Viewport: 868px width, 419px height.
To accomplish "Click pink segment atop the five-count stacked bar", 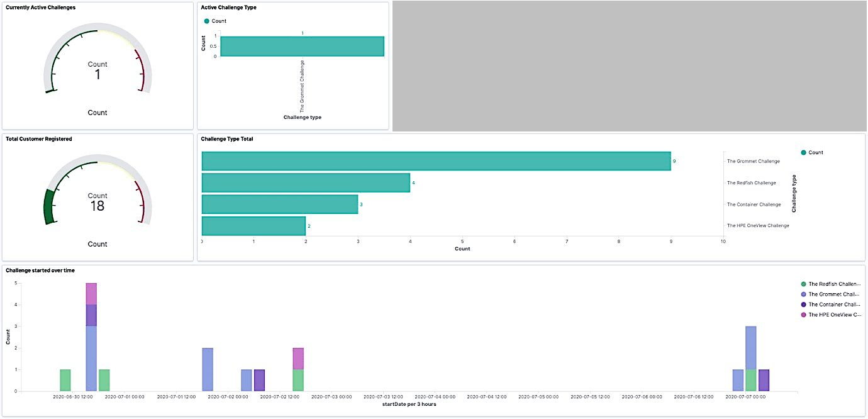I will (91, 294).
